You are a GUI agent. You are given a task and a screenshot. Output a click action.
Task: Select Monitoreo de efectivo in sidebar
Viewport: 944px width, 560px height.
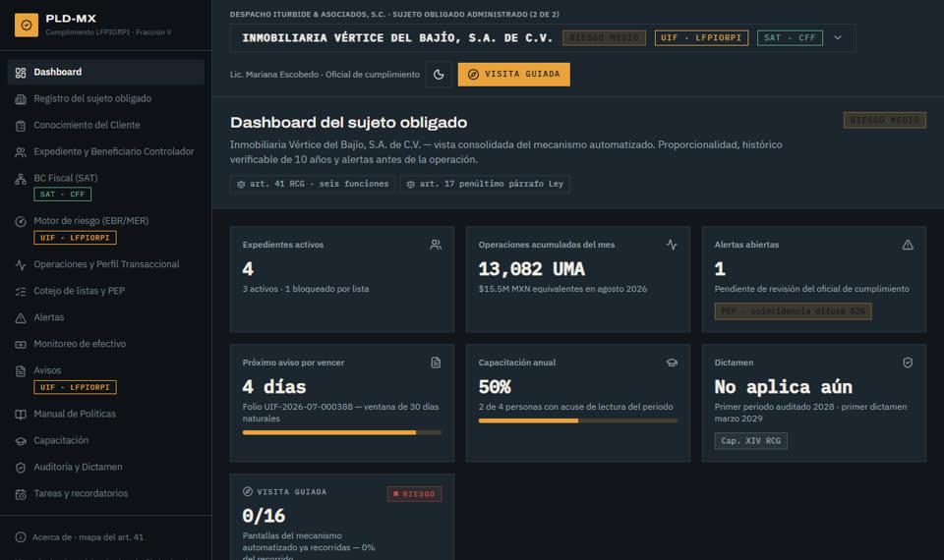106,344
